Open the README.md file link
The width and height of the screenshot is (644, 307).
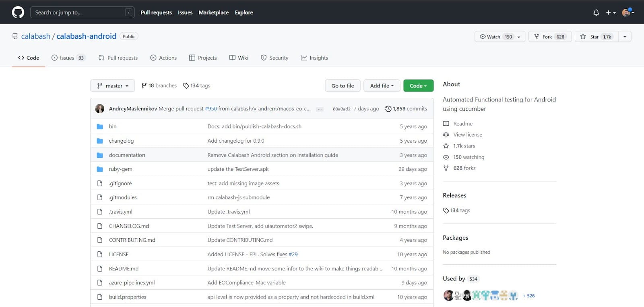(124, 269)
